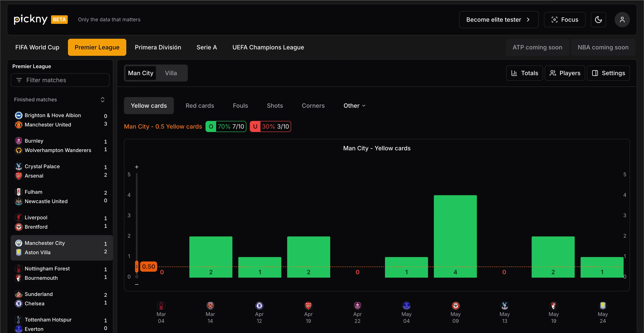Click the pickny logo
644x333 pixels.
[30, 19]
